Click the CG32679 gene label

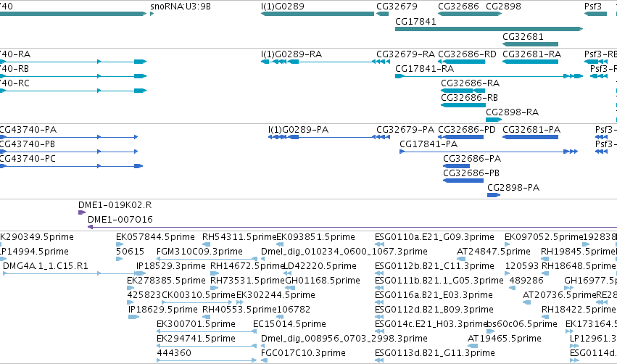point(397,7)
